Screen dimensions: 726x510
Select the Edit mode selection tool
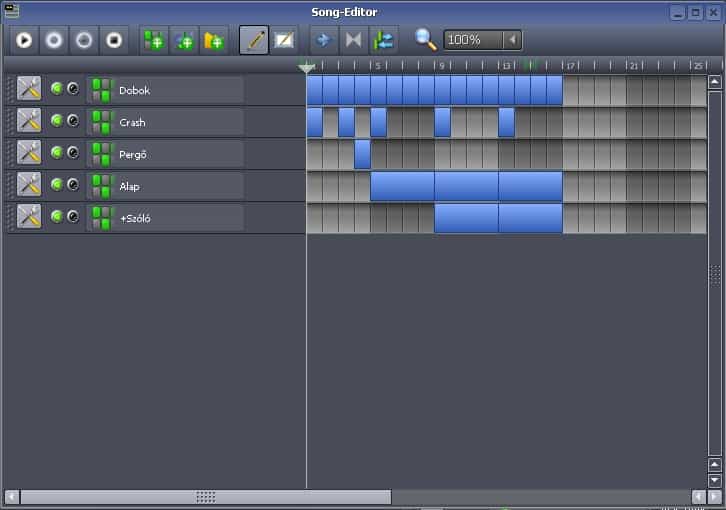(284, 40)
